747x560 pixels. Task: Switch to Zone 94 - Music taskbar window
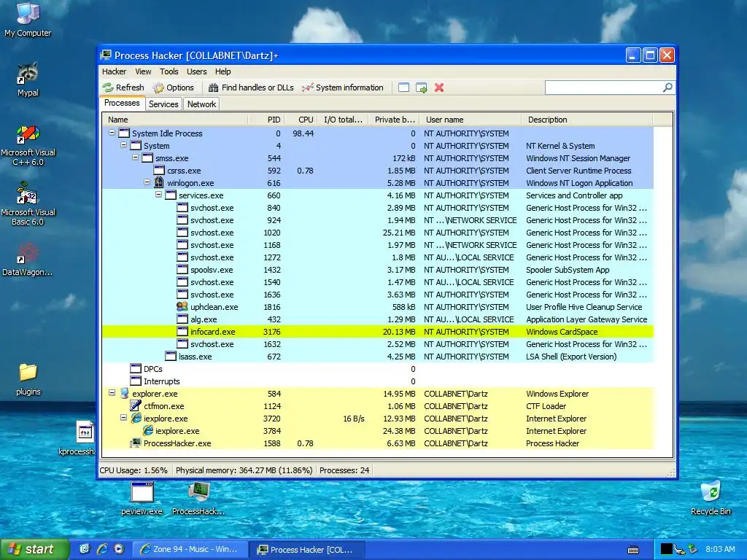click(x=191, y=550)
